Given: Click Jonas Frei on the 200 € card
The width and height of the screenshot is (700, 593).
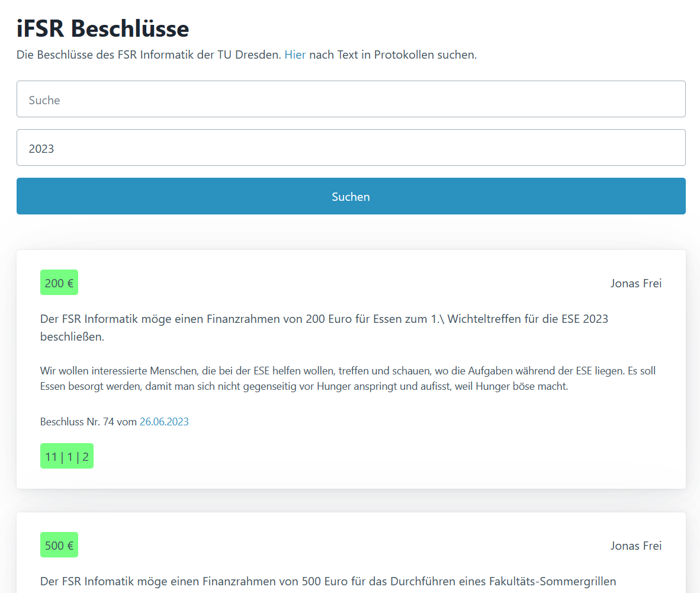Looking at the screenshot, I should pyautogui.click(x=635, y=284).
